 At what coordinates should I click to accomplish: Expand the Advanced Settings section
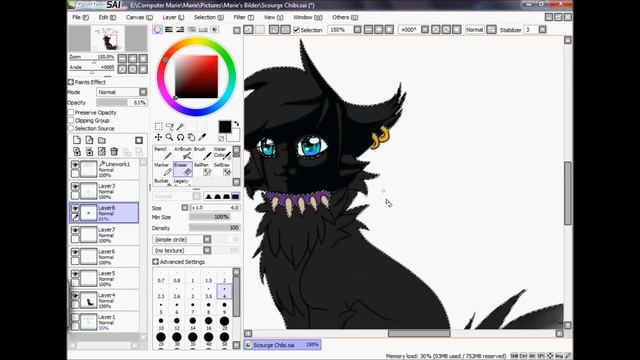pos(156,262)
